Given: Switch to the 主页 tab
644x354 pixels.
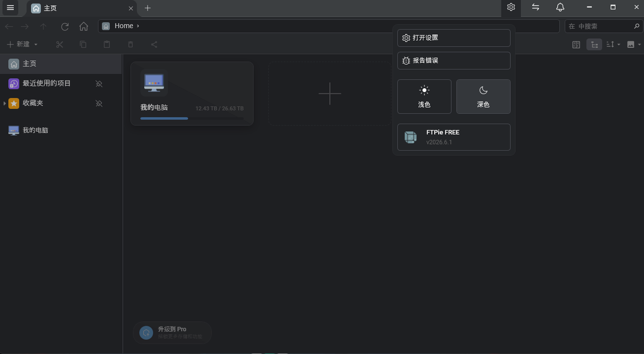Looking at the screenshot, I should [80, 9].
